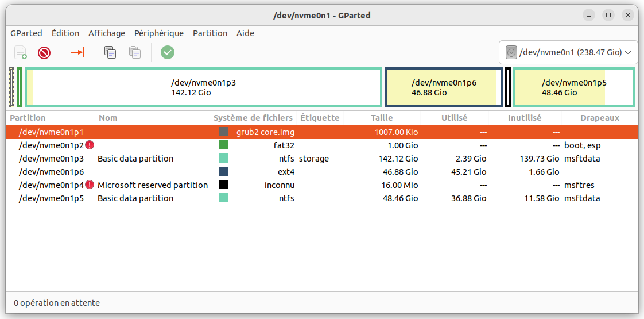The height and width of the screenshot is (319, 644).
Task: Click the Delete partition icon
Action: tap(44, 53)
